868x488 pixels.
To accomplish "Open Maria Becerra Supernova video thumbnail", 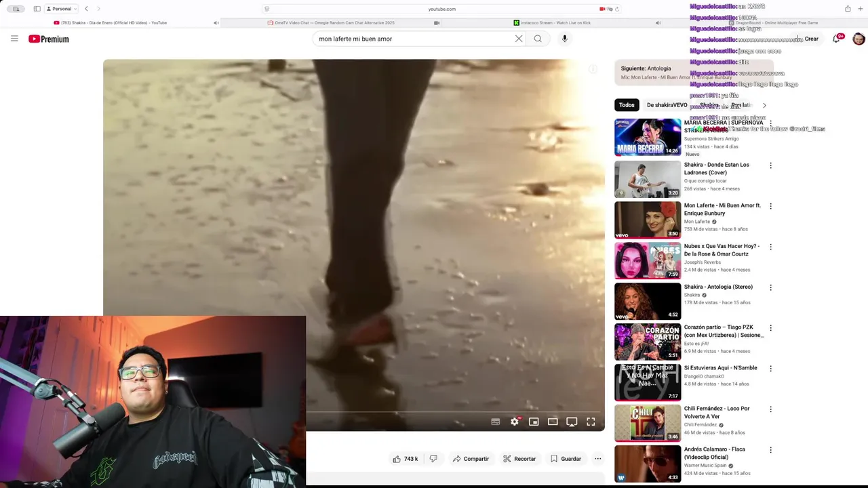I will click(648, 137).
